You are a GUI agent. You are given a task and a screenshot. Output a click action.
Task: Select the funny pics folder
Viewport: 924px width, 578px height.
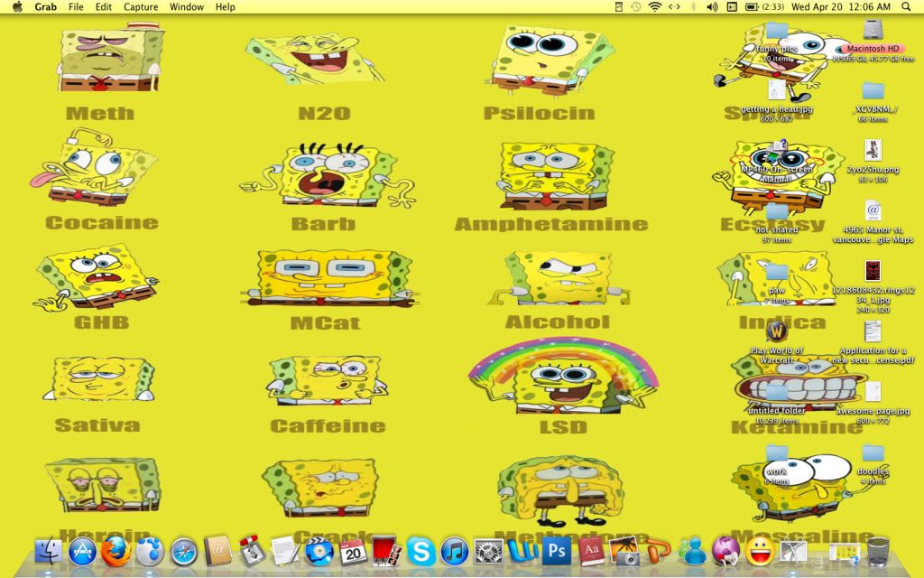(x=777, y=31)
